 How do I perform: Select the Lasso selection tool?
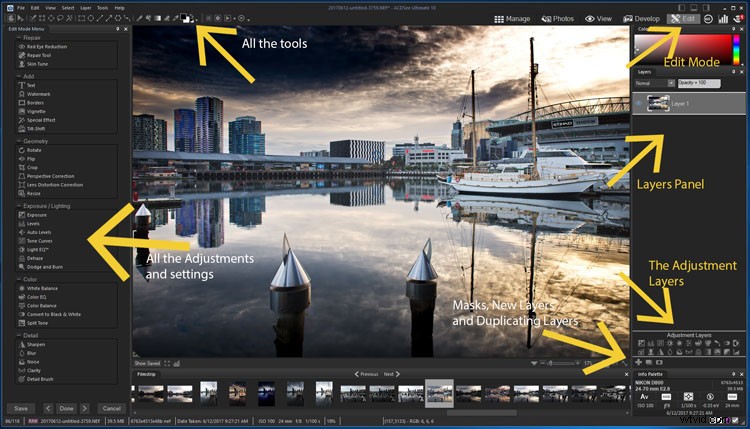[60, 18]
